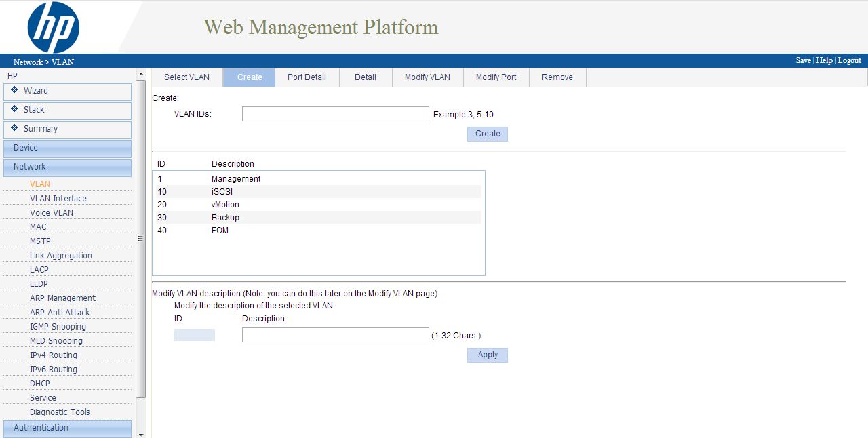Open the Summary sidebar item
This screenshot has width=868, height=438.
click(67, 129)
